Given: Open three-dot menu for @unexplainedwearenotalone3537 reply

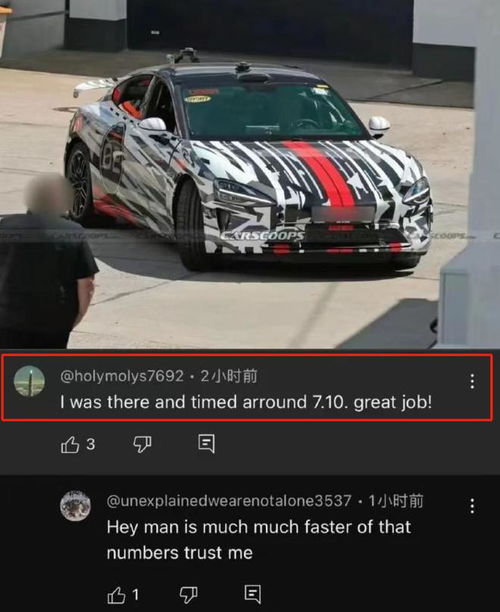Looking at the screenshot, I should point(472,506).
